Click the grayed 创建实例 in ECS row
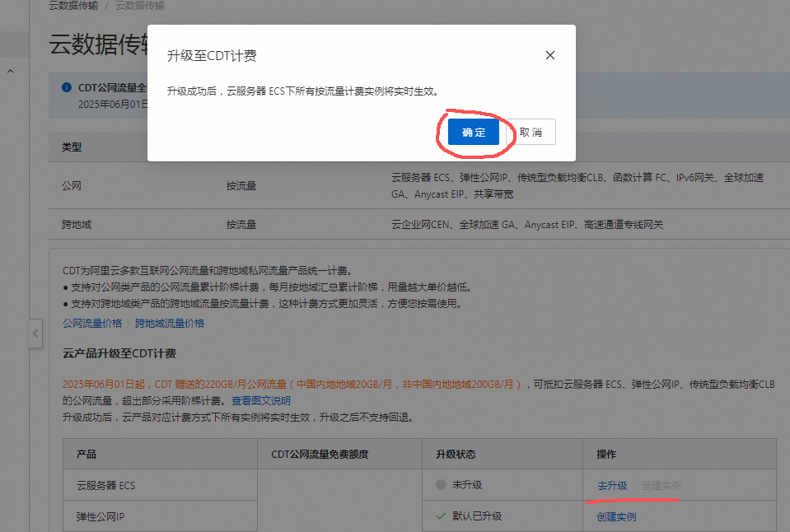 tap(661, 486)
